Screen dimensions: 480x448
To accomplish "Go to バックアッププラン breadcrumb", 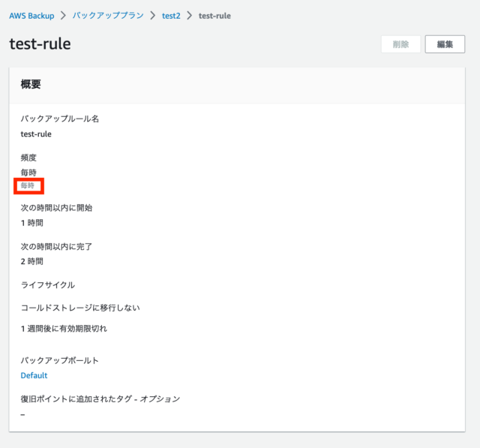I will coord(108,16).
